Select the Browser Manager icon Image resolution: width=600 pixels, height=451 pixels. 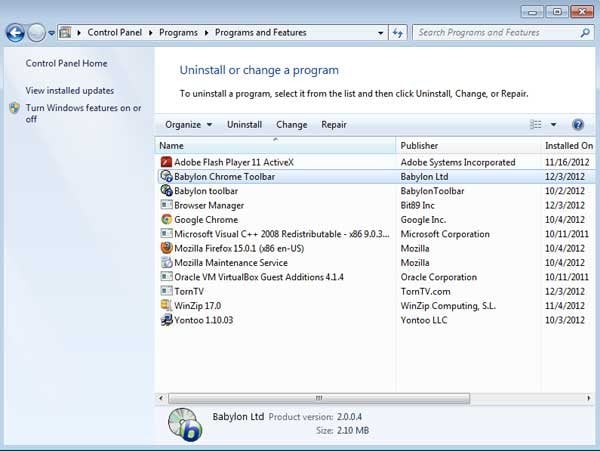point(166,205)
